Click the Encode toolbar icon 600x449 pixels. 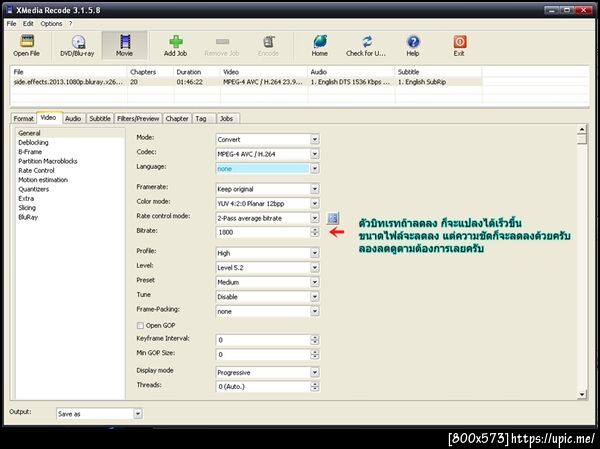tap(269, 41)
